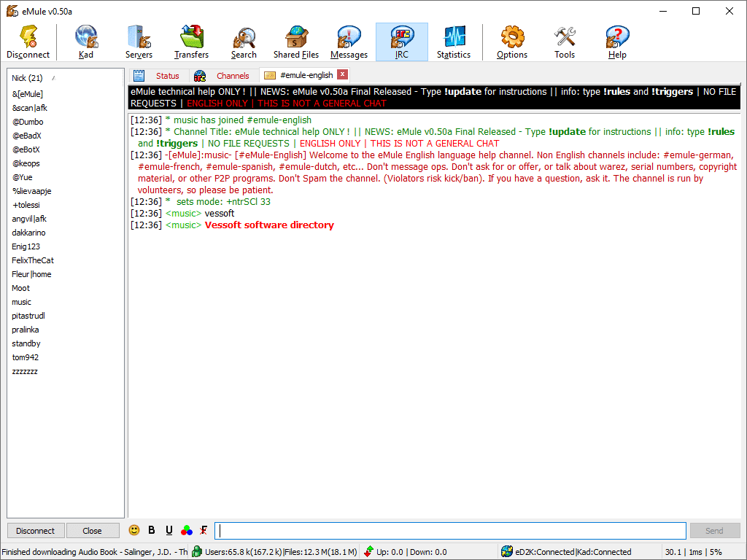Select nick +tolessi

pyautogui.click(x=26, y=205)
